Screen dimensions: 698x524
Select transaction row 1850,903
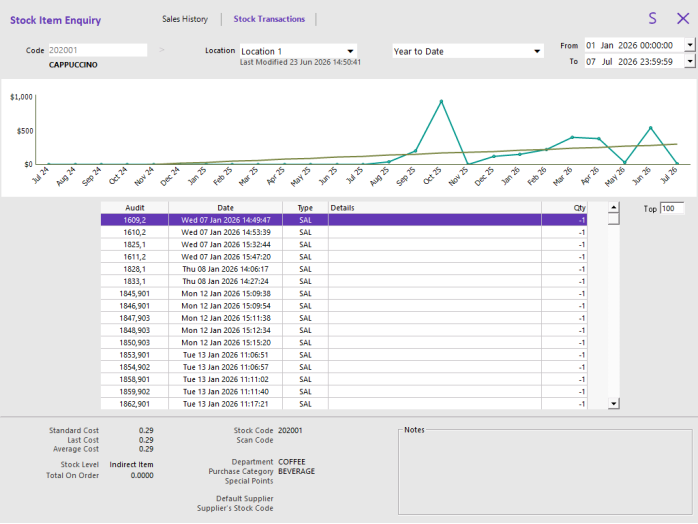tap(344, 342)
